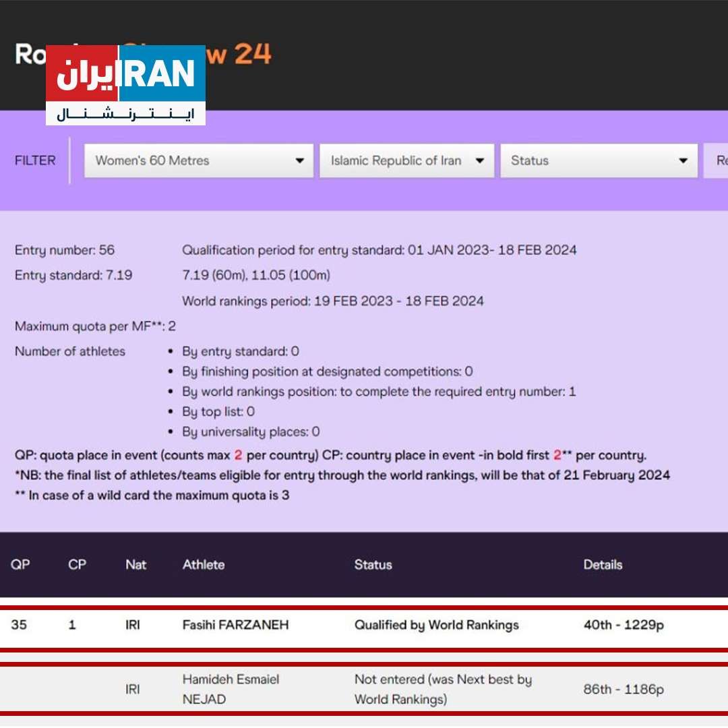Sort by the Athlete column header
The image size is (728, 728).
click(203, 565)
